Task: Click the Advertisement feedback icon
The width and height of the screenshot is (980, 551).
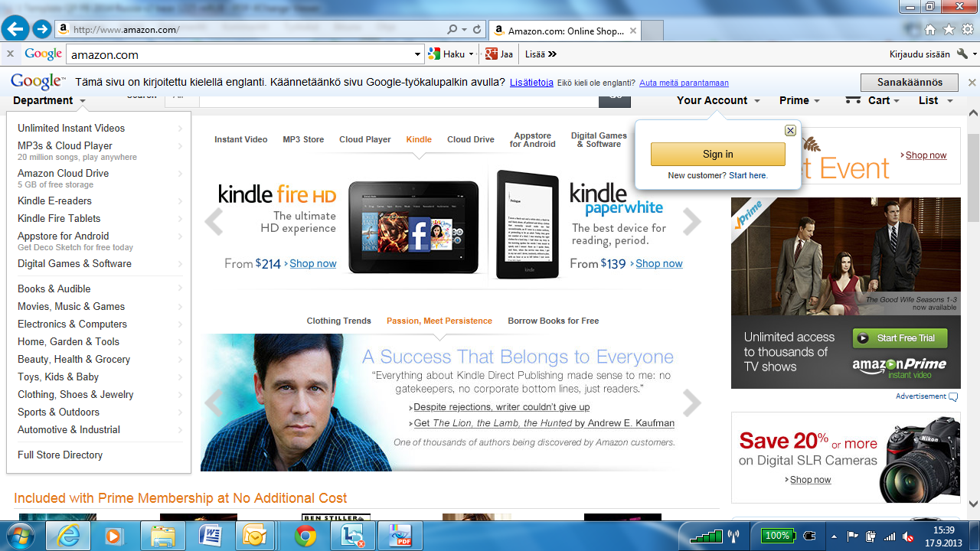Action: coord(953,396)
